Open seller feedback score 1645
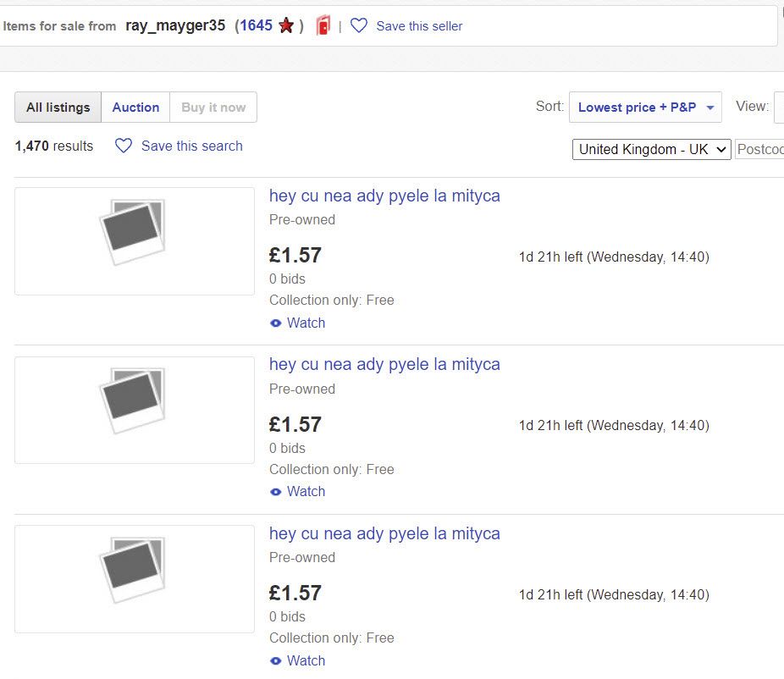784x679 pixels. point(256,25)
